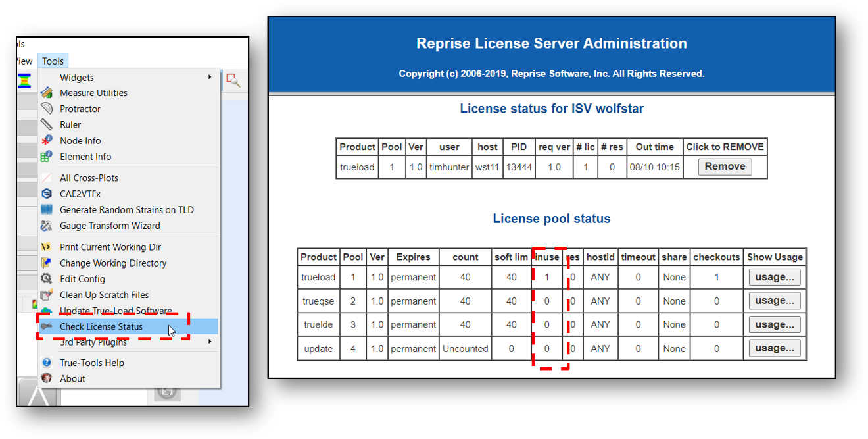
Task: Click the 'soft lim' column header
Action: coord(511,257)
